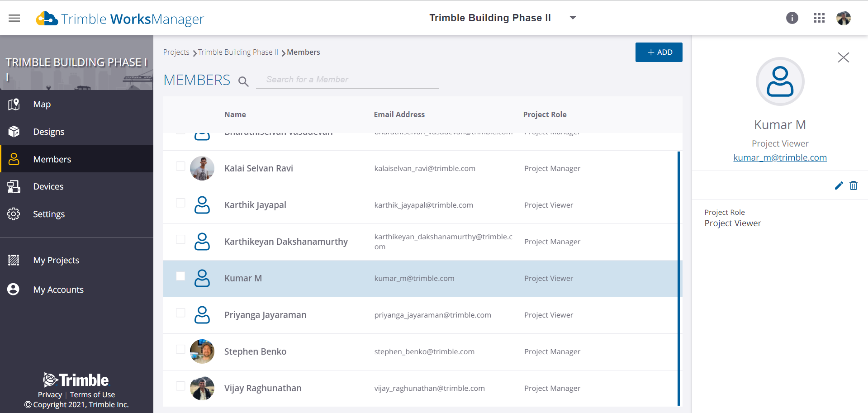The width and height of the screenshot is (868, 413).
Task: Open project Settings
Action: 49,214
